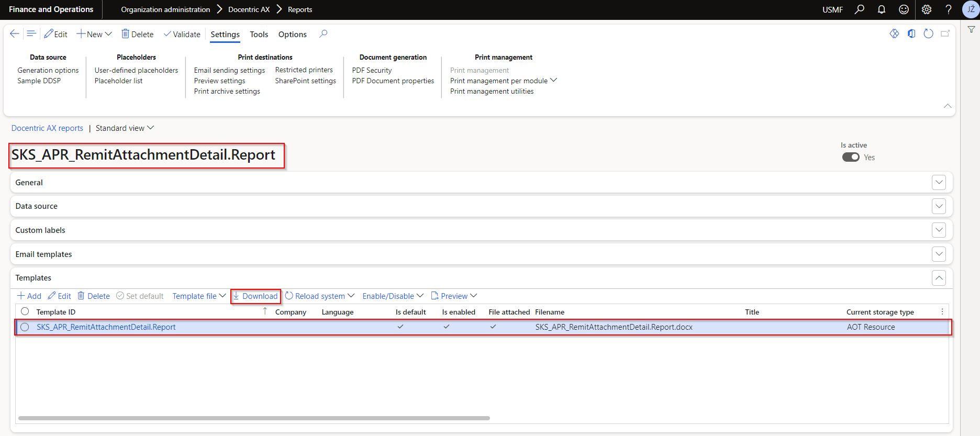The image size is (980, 436).
Task: Collapse the Templates section
Action: coord(939,278)
